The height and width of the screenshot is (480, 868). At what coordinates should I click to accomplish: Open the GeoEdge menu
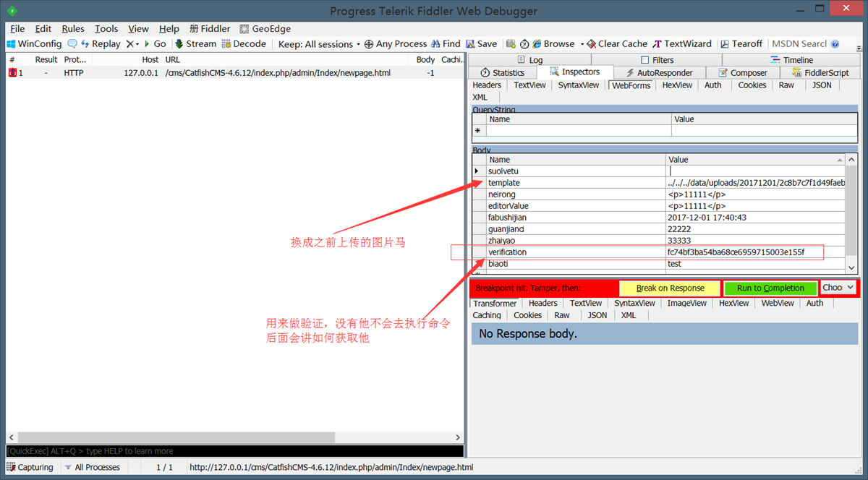(x=265, y=29)
